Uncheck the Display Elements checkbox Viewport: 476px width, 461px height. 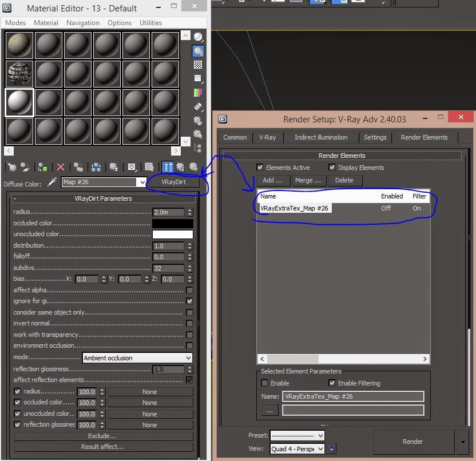click(x=332, y=167)
